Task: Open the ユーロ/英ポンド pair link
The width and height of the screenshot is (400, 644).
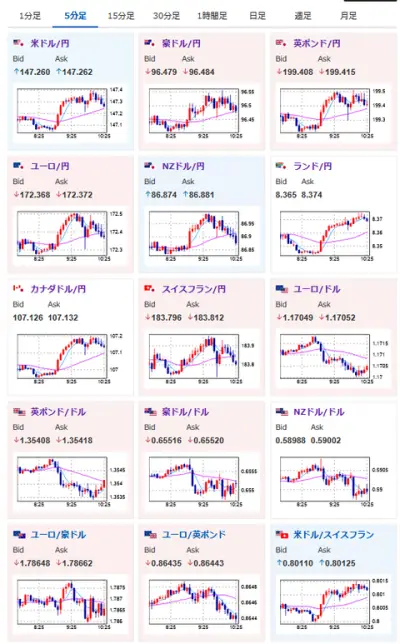Action: pyautogui.click(x=194, y=535)
